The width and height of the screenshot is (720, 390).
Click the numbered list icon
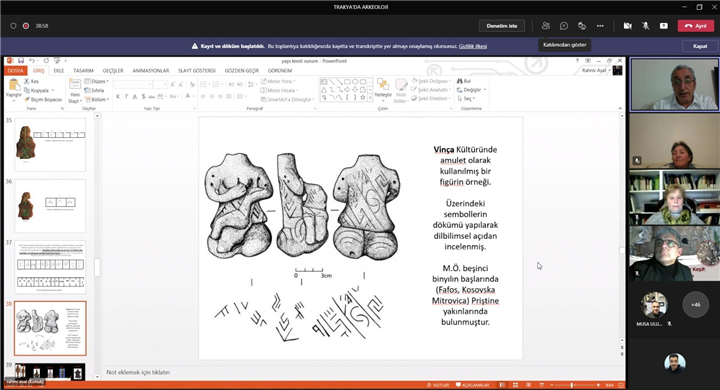(217, 85)
